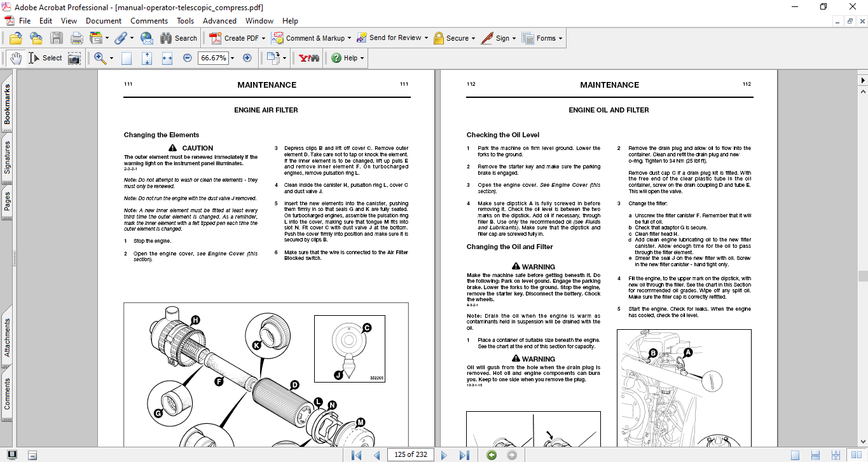Activate the Snapshot camera tool
Screen dimensions: 868x462
point(74,58)
